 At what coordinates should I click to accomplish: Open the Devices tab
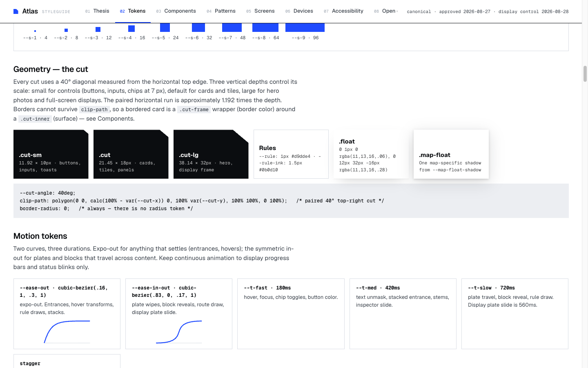tap(299, 11)
